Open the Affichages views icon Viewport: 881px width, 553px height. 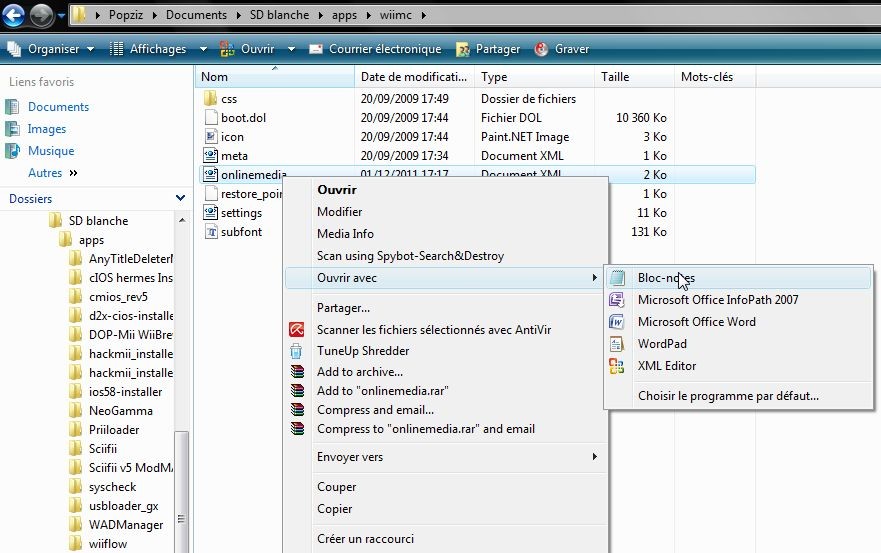(x=116, y=49)
